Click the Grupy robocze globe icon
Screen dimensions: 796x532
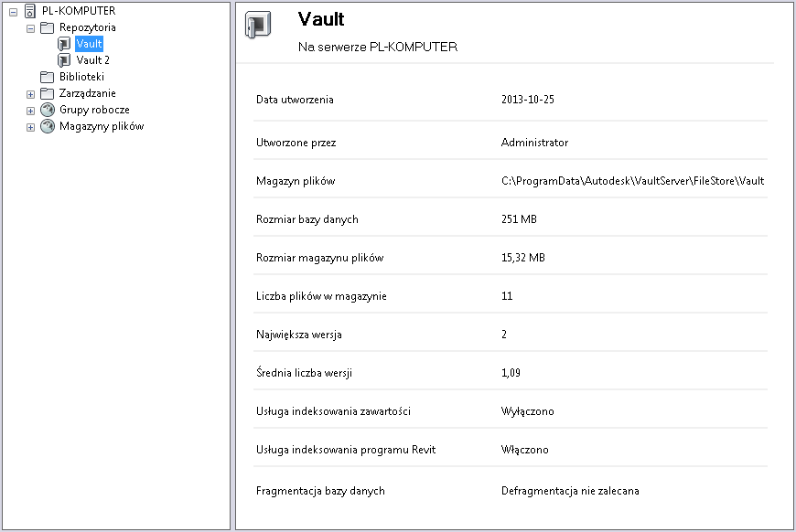(48, 110)
